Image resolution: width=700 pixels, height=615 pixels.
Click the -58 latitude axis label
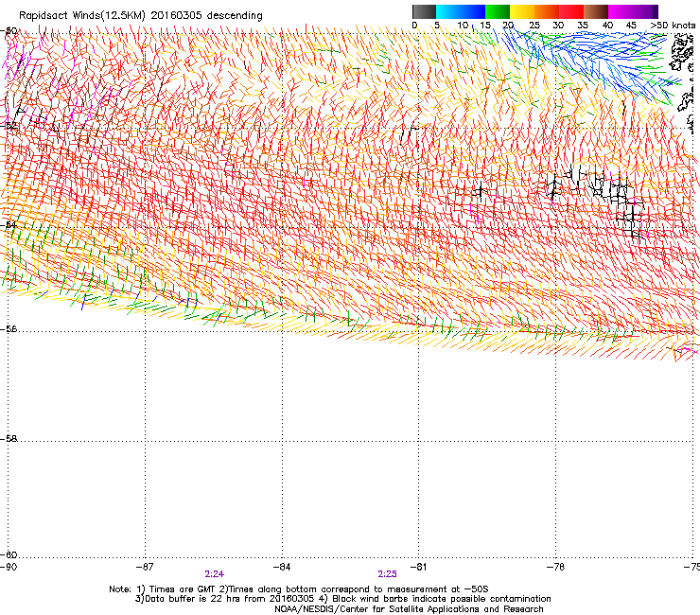pyautogui.click(x=9, y=439)
